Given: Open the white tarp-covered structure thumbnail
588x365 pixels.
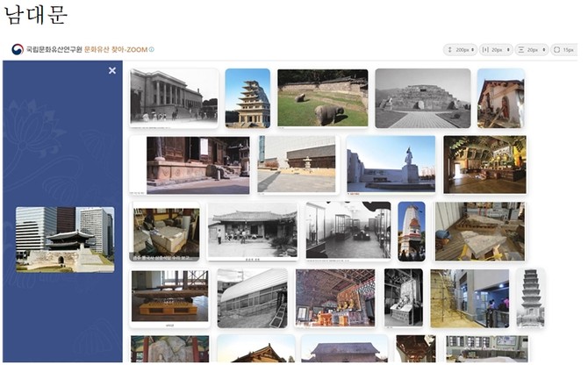Looking at the screenshot, I should (x=252, y=297).
